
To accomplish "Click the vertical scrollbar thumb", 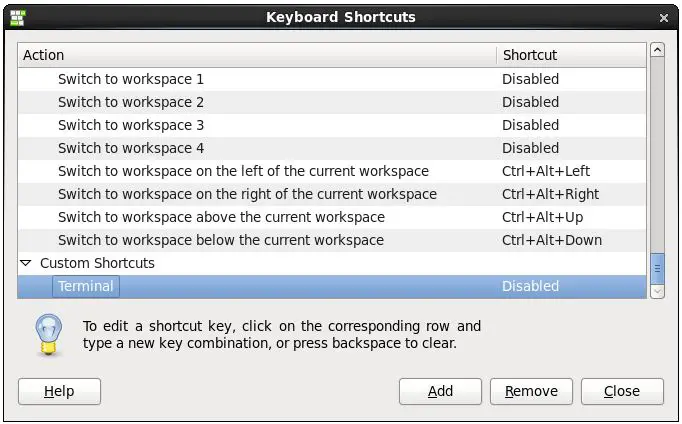I will click(x=657, y=268).
